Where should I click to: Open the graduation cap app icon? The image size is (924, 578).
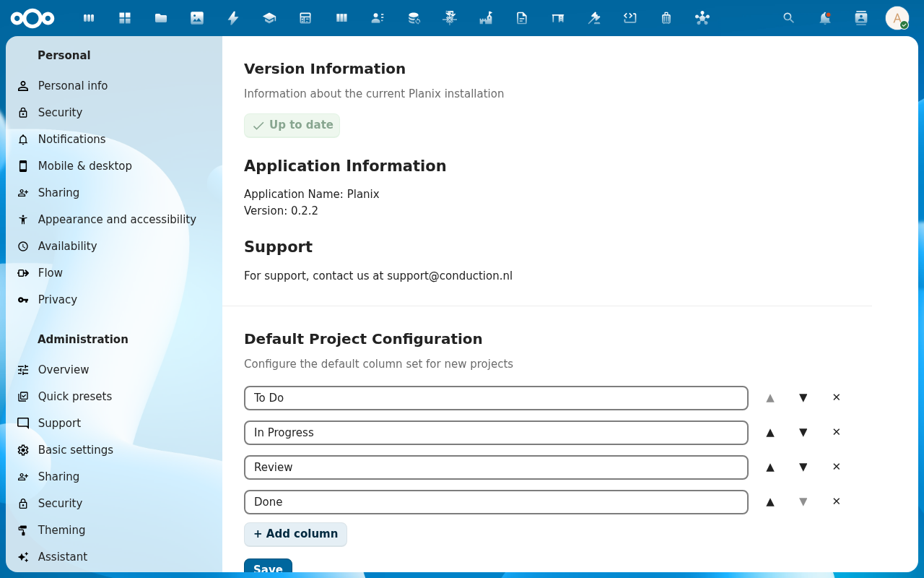[269, 18]
